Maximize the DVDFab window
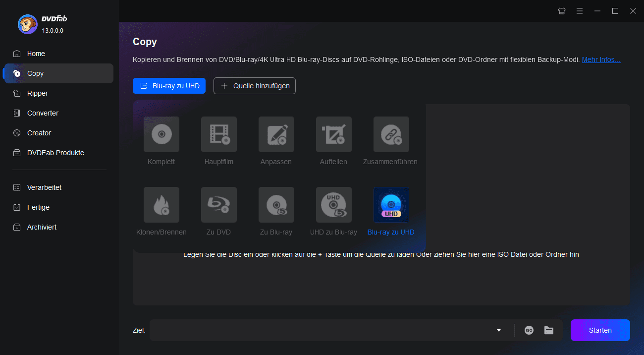 coord(615,11)
